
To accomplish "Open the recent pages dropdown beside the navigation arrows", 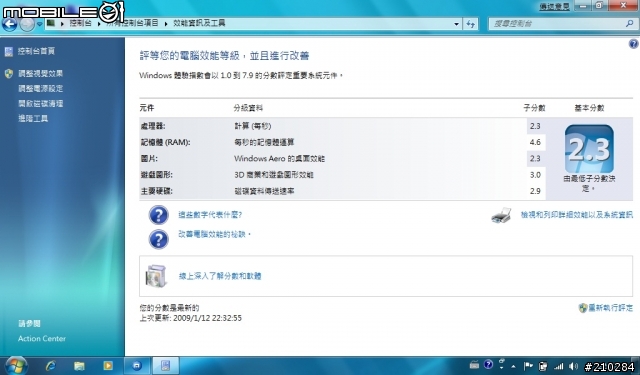I will [x=39, y=24].
